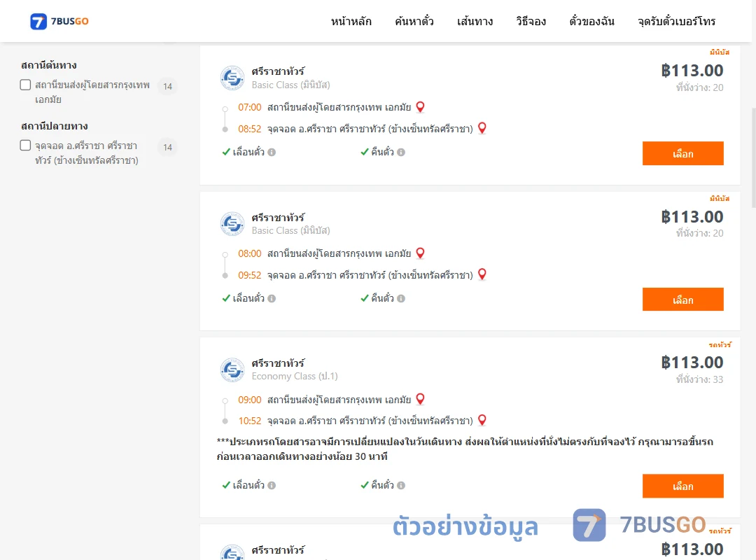This screenshot has width=756, height=560.
Task: Open map pin for 08:52 Sriracha arrival
Action: click(482, 128)
